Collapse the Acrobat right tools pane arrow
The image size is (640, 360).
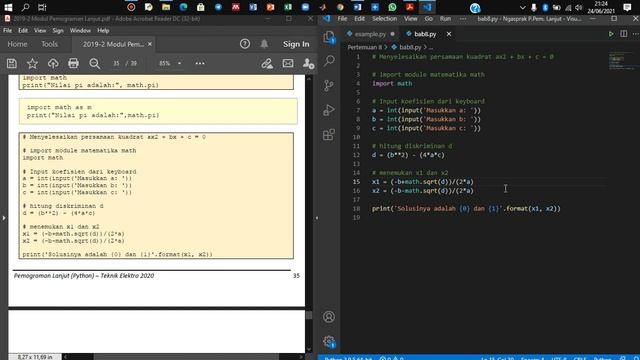click(x=316, y=218)
